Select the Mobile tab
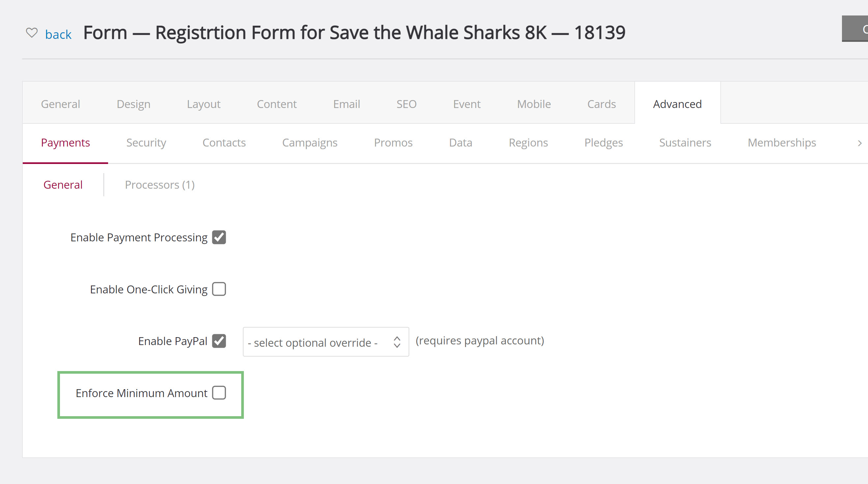 point(534,104)
